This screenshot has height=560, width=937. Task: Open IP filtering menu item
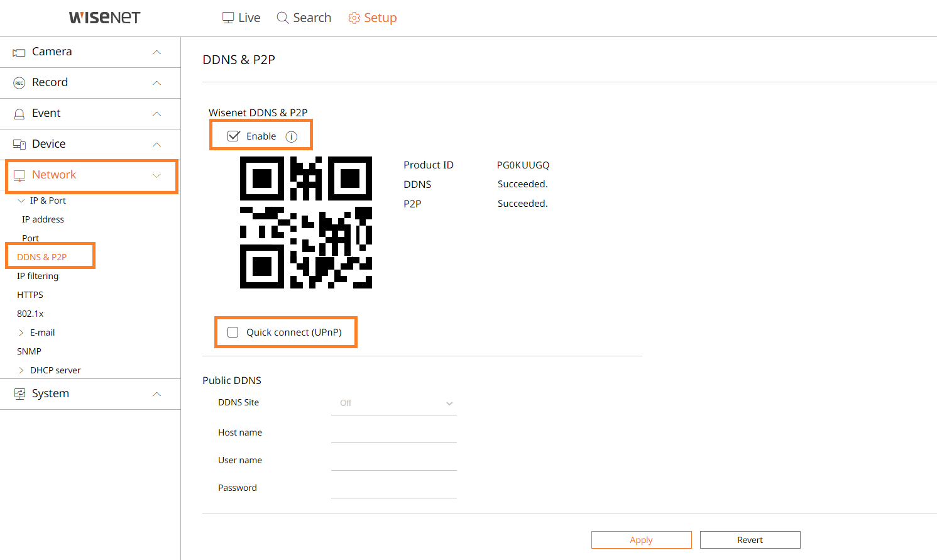point(38,276)
